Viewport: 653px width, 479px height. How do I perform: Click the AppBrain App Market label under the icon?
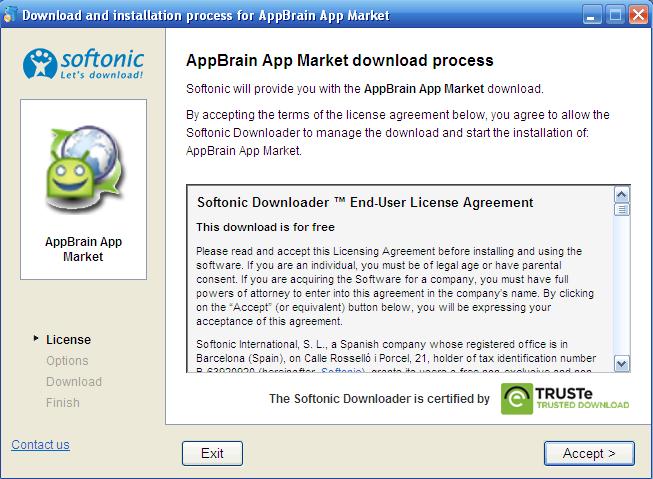pyautogui.click(x=84, y=249)
